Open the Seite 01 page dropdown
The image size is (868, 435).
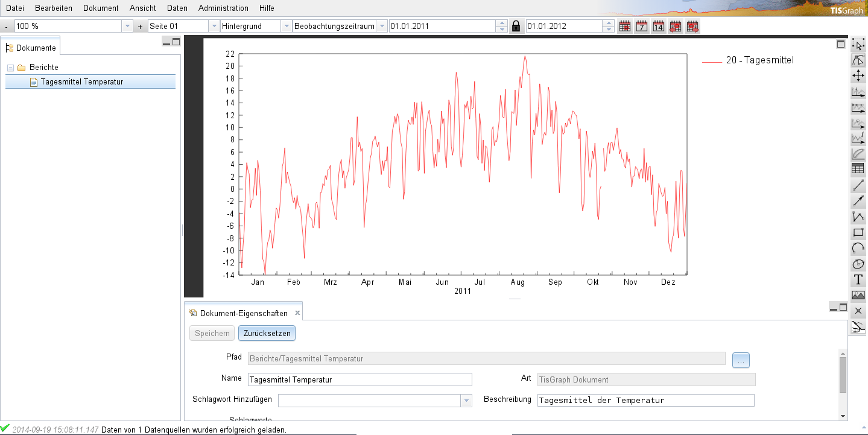214,26
